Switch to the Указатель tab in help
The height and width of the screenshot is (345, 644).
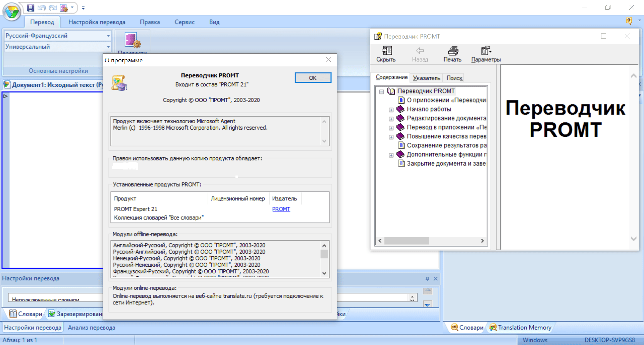tap(426, 78)
